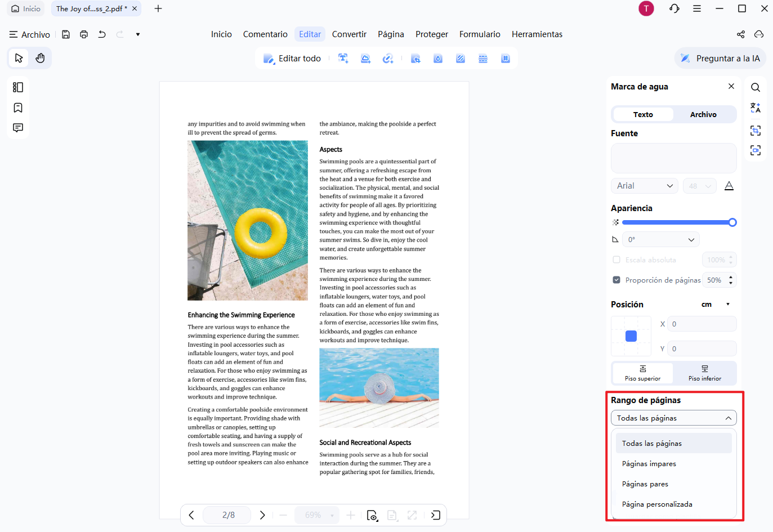The width and height of the screenshot is (773, 532).
Task: Click the add text tool icon
Action: click(343, 59)
